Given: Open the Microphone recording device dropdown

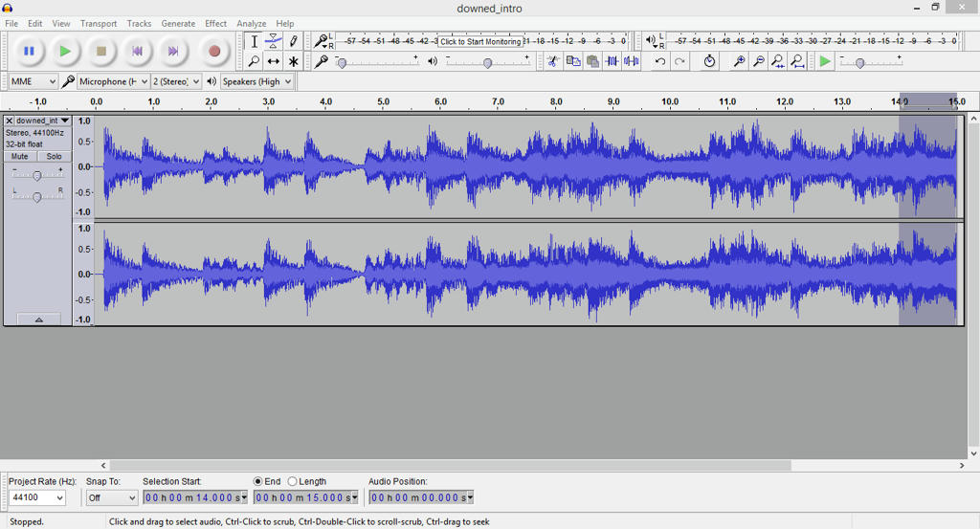Looking at the screenshot, I should coord(113,81).
